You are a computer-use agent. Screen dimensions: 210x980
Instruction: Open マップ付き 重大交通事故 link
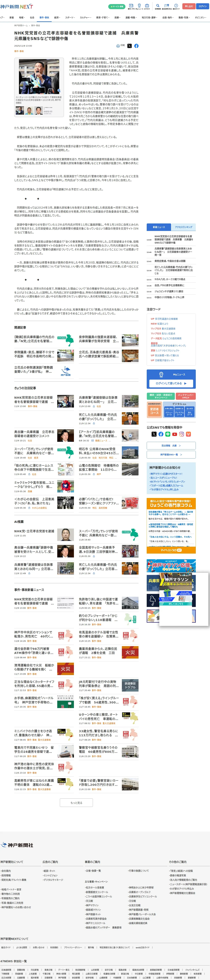(163, 329)
